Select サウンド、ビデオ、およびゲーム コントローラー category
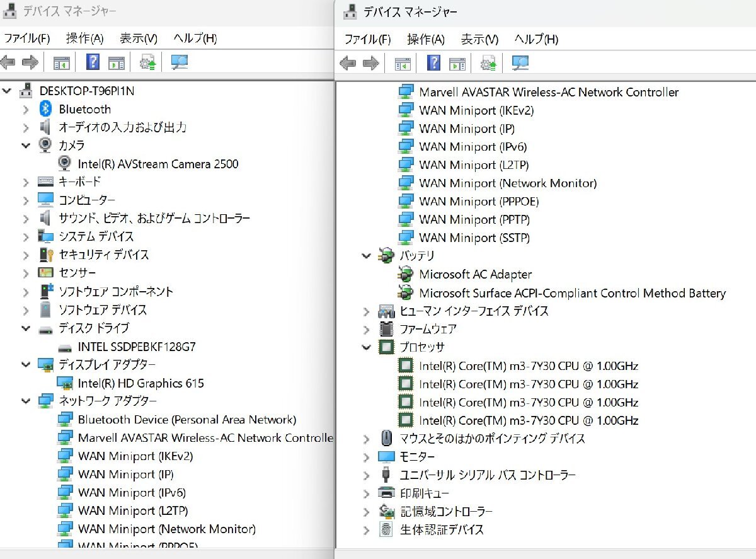 [x=154, y=218]
